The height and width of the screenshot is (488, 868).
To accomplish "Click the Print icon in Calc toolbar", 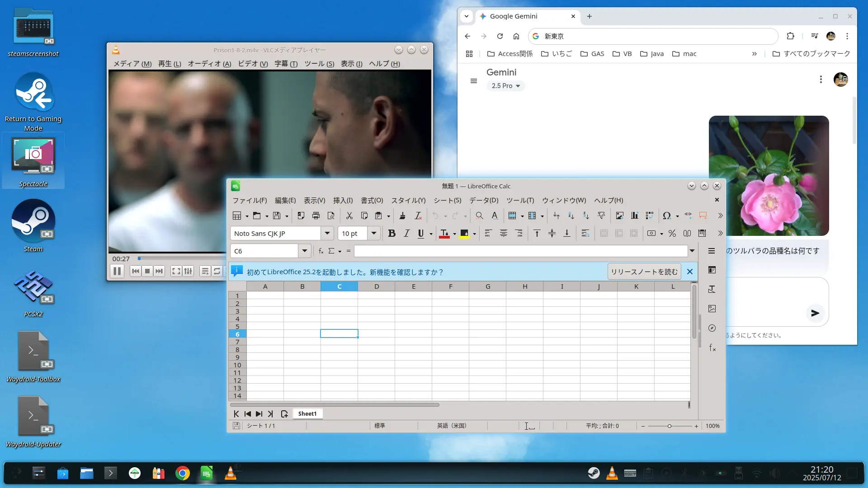I will [316, 216].
